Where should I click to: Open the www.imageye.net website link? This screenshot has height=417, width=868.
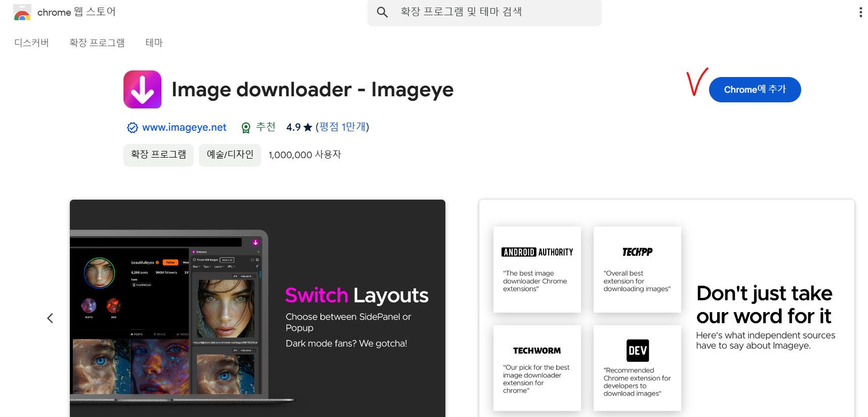[184, 127]
